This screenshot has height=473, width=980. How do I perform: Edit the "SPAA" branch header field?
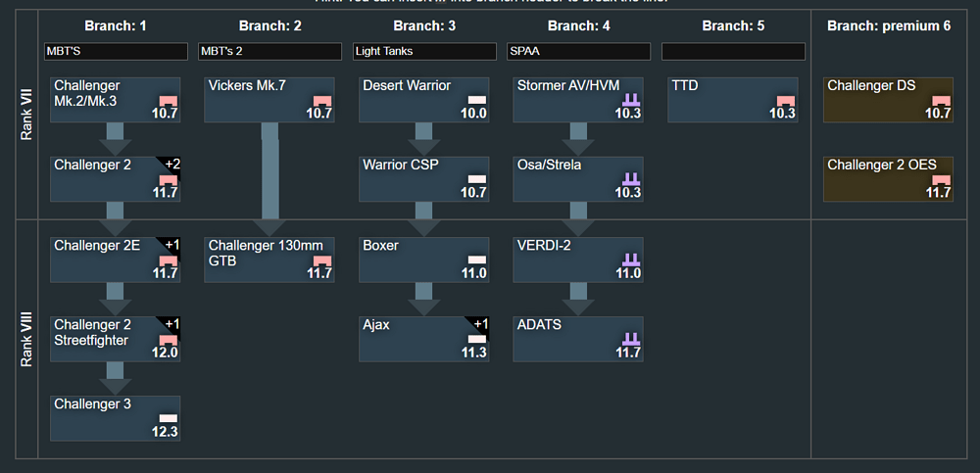tap(579, 51)
